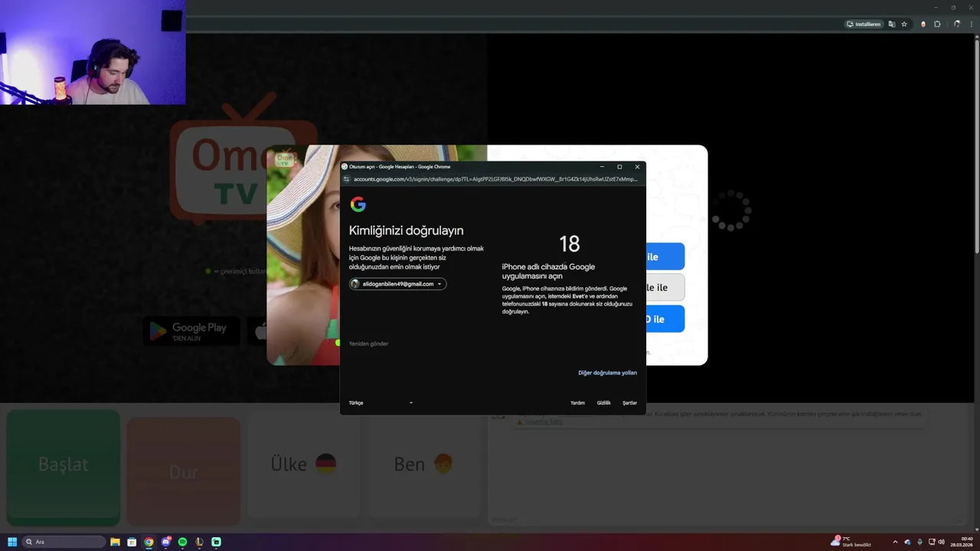Open File Explorer from taskbar
Image resolution: width=980 pixels, height=551 pixels.
(115, 542)
